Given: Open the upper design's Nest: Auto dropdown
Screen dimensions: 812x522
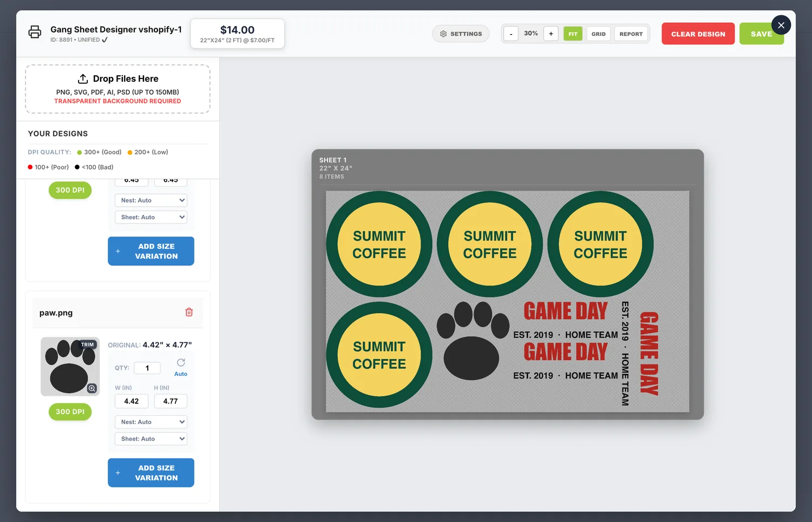Looking at the screenshot, I should [151, 200].
